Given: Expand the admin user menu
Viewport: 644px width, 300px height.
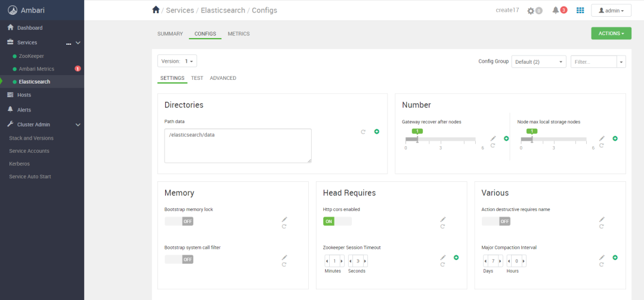Looking at the screenshot, I should (x=611, y=11).
